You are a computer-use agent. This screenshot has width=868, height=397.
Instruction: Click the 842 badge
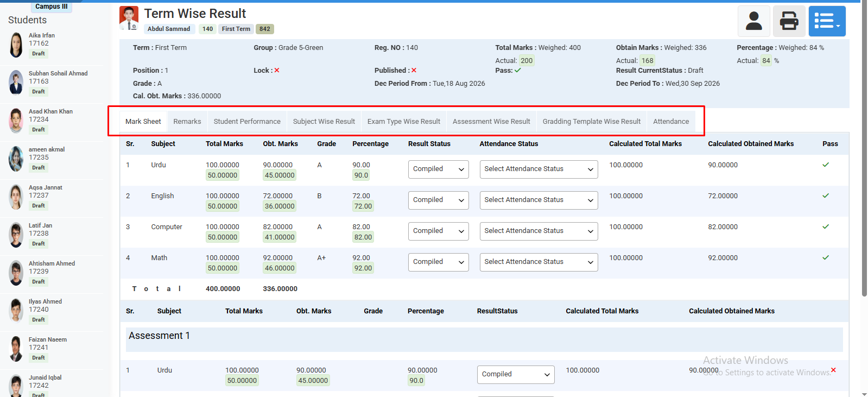click(x=265, y=29)
